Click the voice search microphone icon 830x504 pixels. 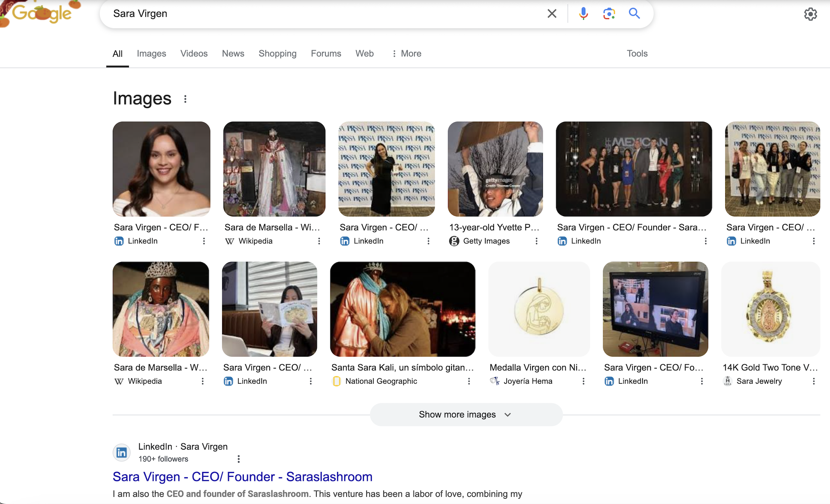point(583,13)
